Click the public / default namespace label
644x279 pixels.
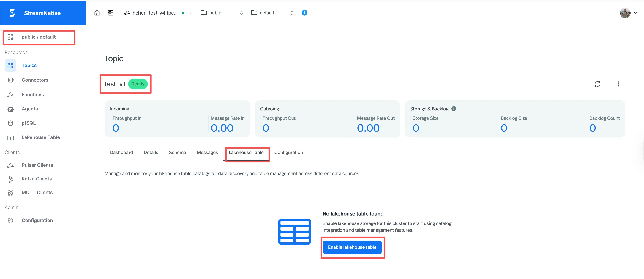tap(39, 37)
